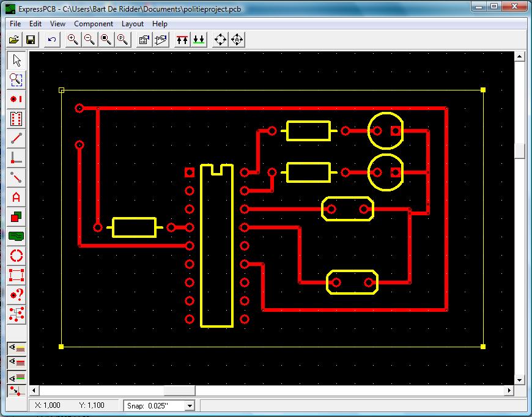Open the File menu
This screenshot has height=417, width=532.
point(15,24)
